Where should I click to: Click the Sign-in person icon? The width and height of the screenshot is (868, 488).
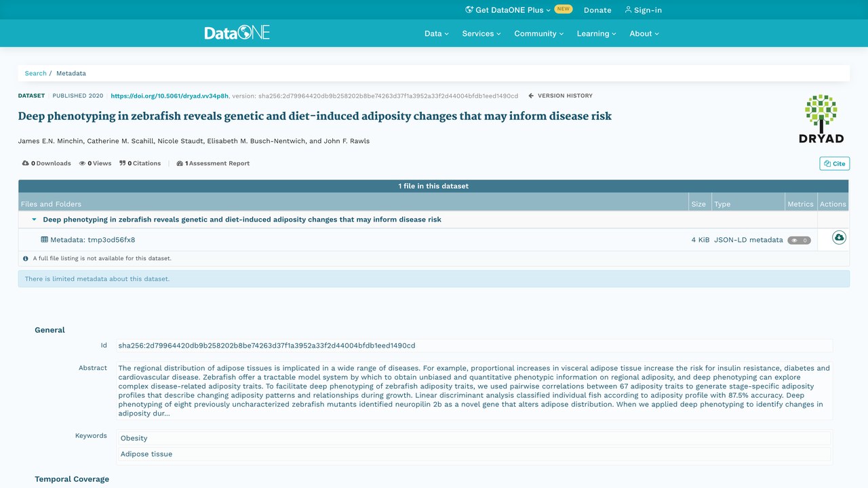(628, 10)
